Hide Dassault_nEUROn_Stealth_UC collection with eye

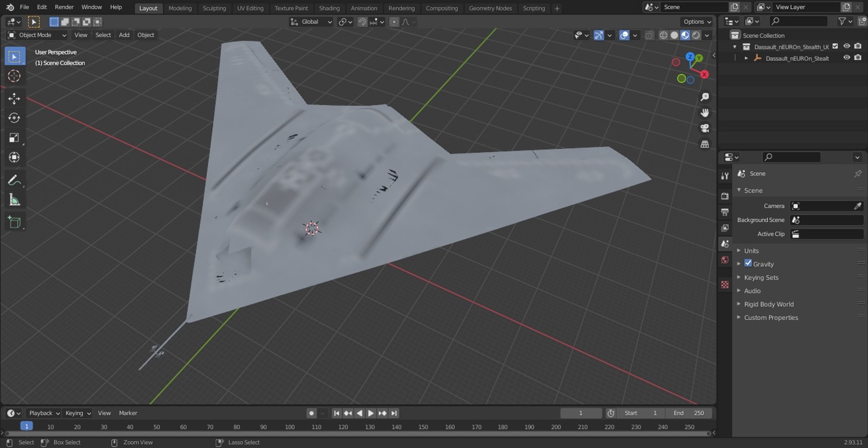(x=847, y=46)
